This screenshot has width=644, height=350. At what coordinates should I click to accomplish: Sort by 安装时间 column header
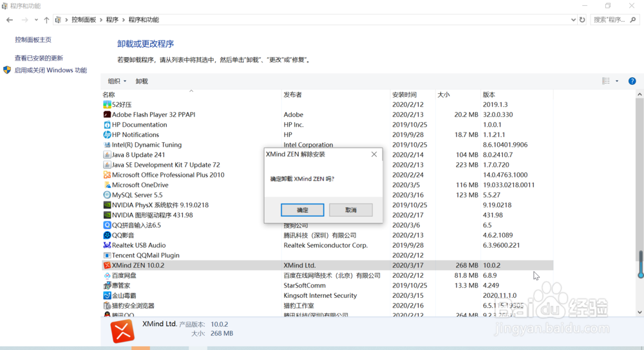pyautogui.click(x=412, y=95)
